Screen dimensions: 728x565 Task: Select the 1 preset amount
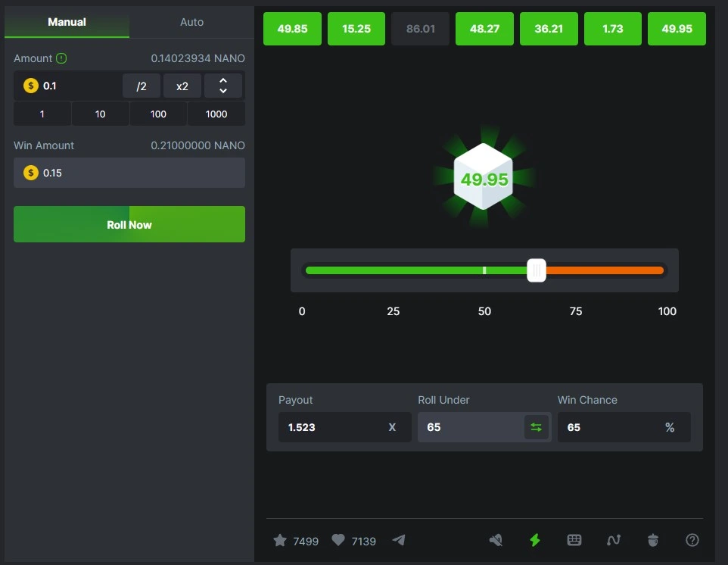42,114
